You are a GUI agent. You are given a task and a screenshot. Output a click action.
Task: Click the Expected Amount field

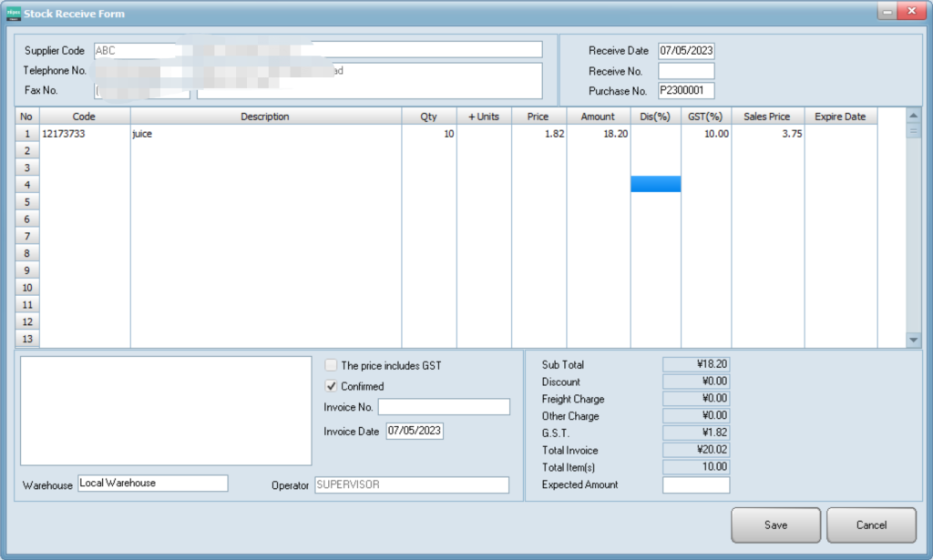coord(695,485)
